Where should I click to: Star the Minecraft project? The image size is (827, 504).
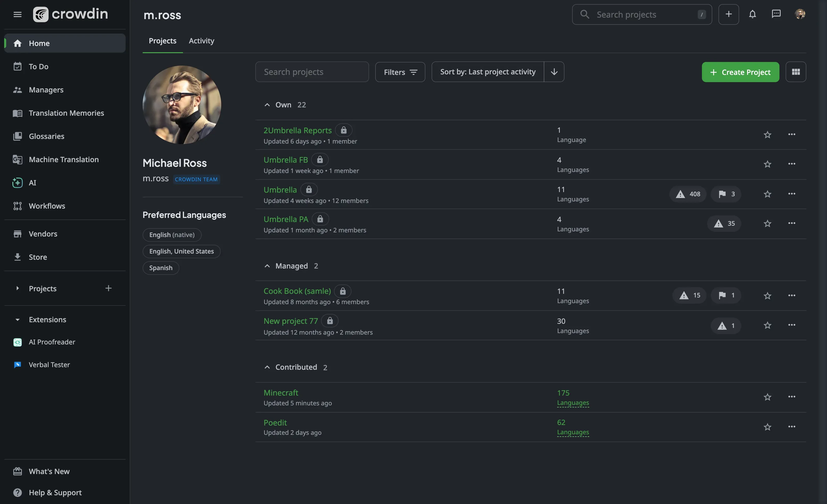[767, 397]
